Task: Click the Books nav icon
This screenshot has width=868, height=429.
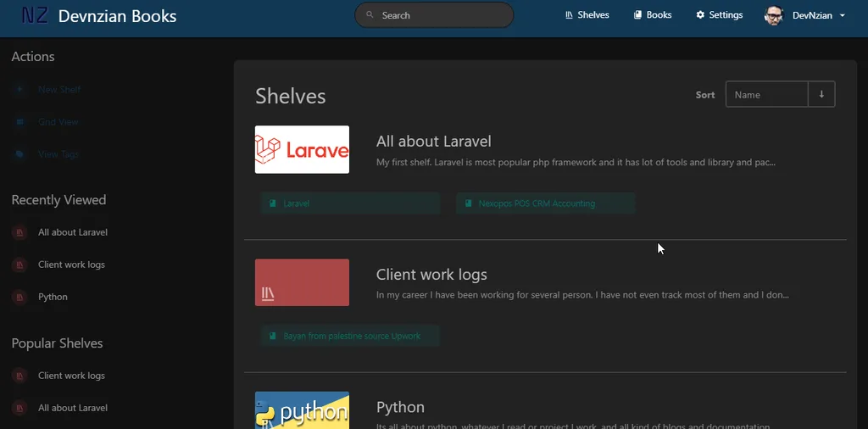Action: click(637, 15)
